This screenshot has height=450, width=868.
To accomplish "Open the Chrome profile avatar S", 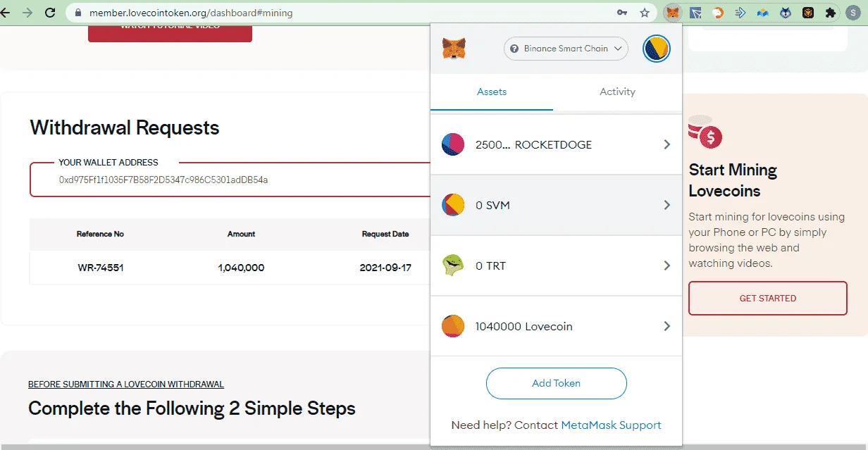I will pos(853,13).
